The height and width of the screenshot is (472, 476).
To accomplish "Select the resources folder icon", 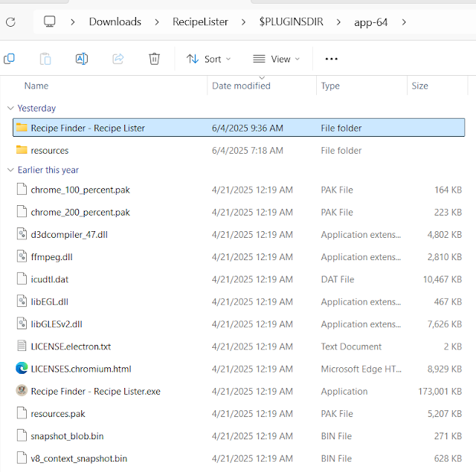I will tap(22, 150).
